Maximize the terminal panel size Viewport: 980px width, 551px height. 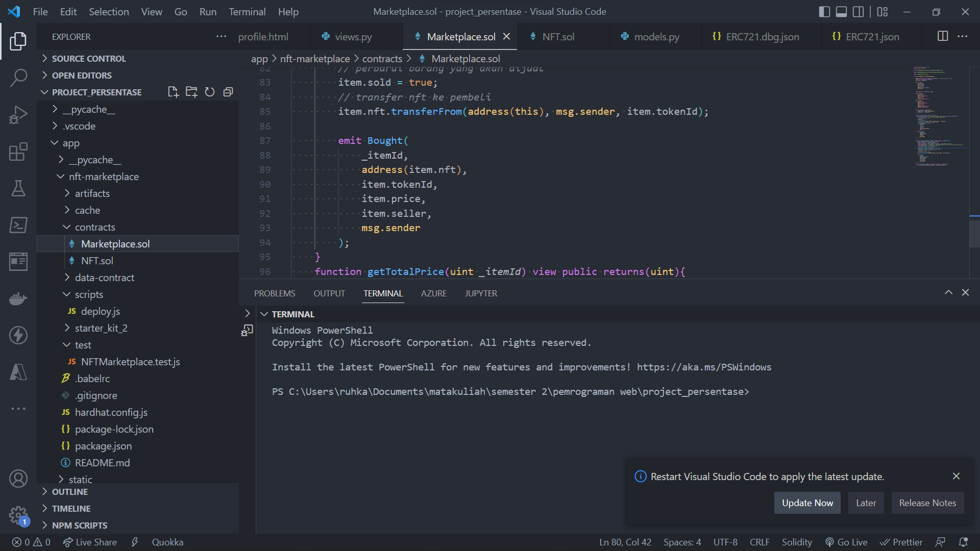point(948,293)
